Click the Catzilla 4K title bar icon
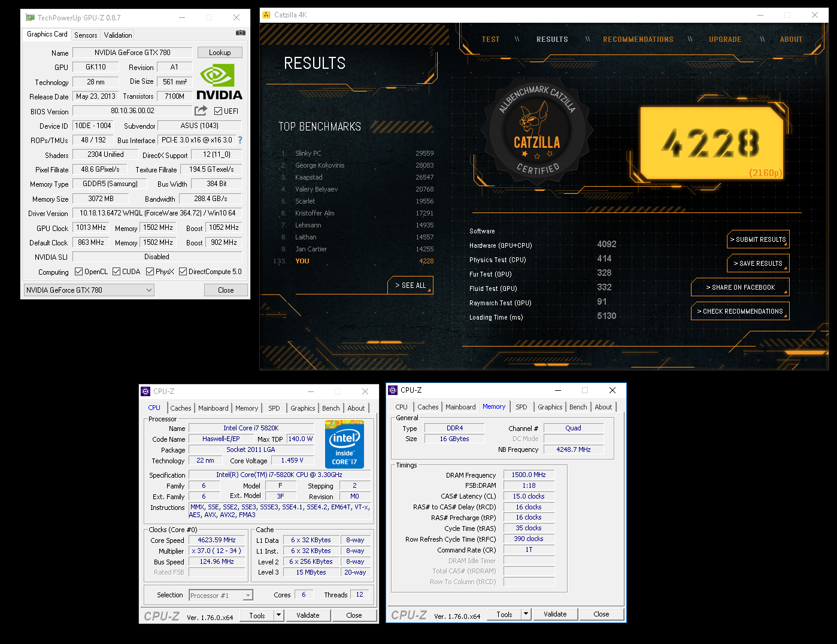 (x=266, y=15)
